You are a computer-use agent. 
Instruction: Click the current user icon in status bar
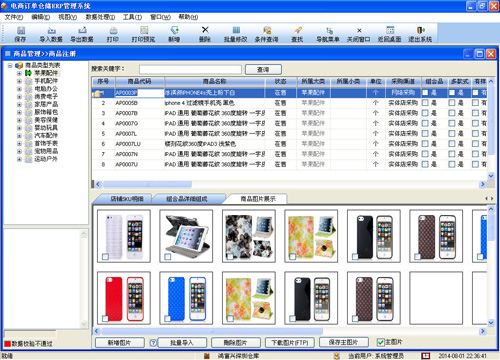[x=337, y=356]
